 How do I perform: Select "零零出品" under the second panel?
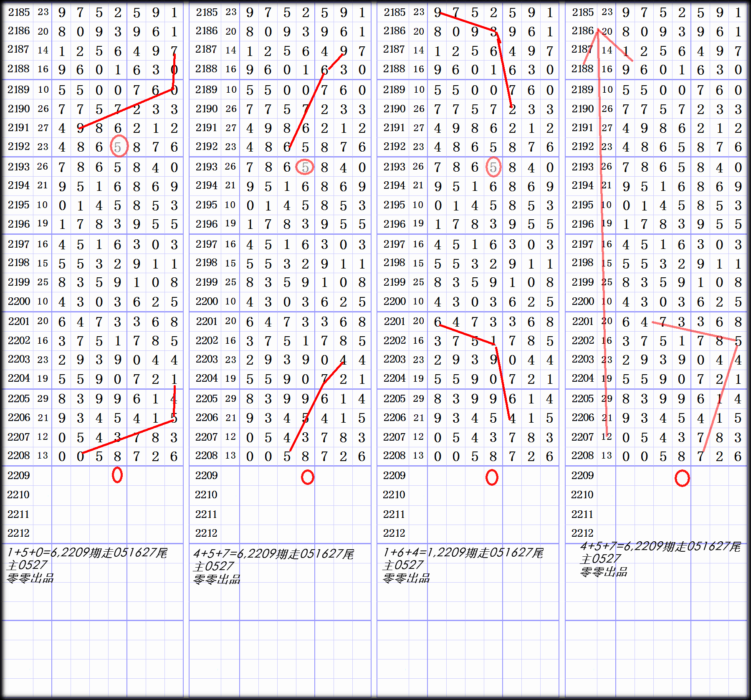pos(217,579)
